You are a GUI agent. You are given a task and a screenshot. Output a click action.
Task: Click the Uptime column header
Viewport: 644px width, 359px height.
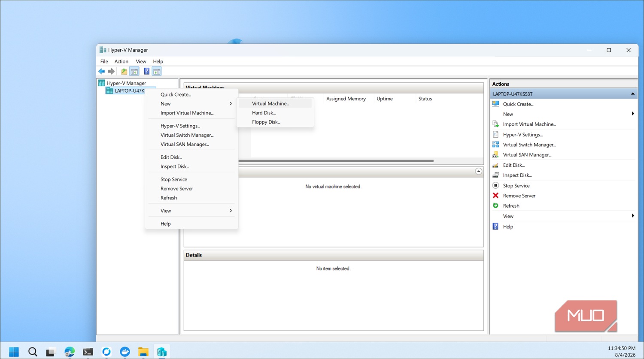pos(385,99)
